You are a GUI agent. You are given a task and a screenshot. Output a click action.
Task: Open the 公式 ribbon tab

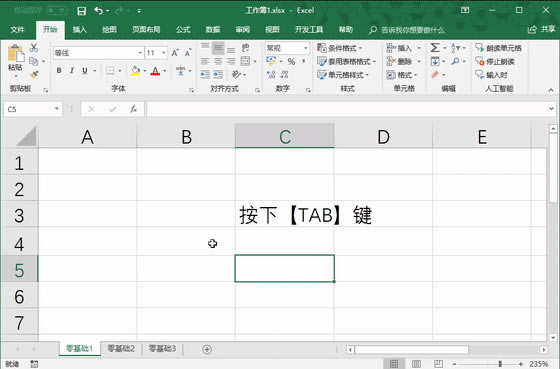pyautogui.click(x=183, y=29)
